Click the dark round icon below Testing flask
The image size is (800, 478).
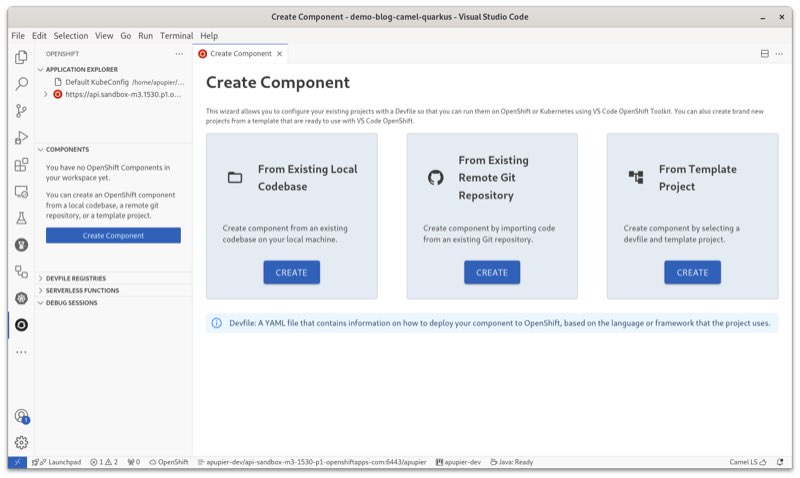point(21,245)
